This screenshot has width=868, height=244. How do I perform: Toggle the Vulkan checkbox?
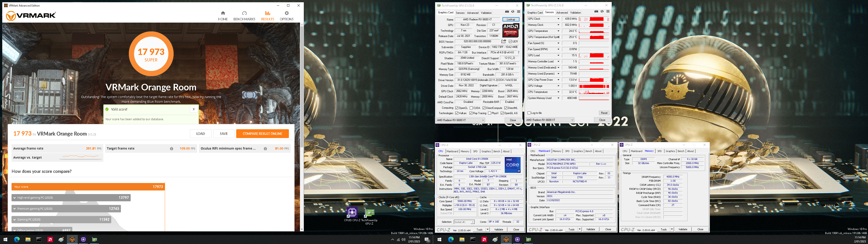click(457, 113)
